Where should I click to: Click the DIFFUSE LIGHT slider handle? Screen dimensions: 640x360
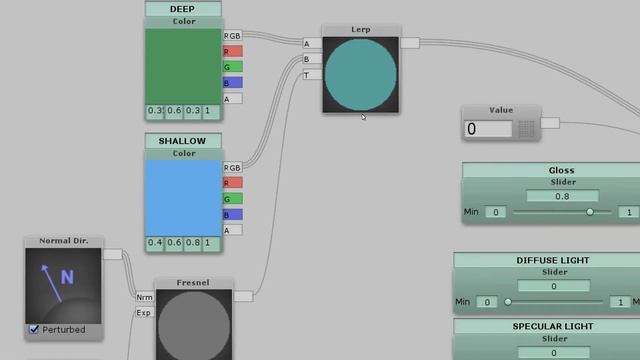point(508,302)
